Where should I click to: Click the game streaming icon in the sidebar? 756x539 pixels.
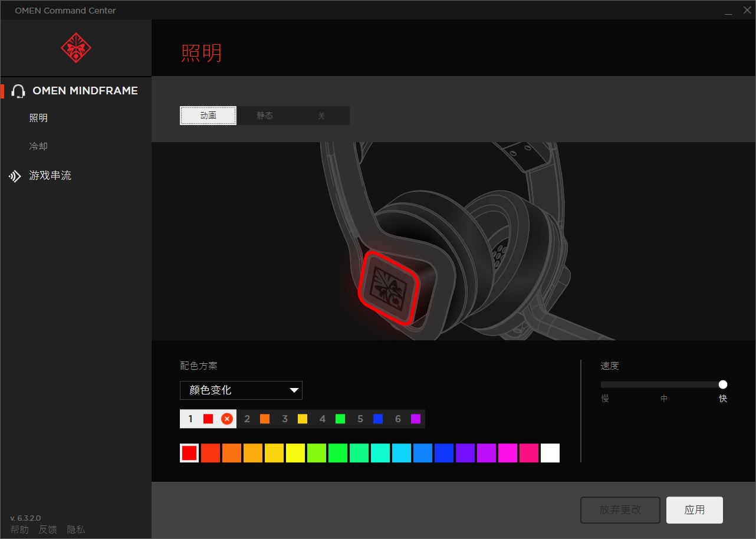click(15, 176)
